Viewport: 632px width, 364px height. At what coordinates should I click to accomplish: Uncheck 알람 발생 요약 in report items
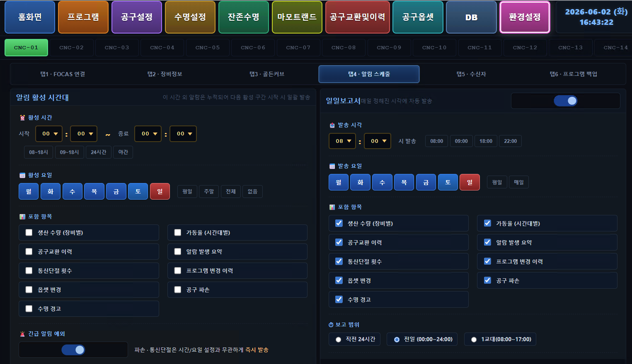click(x=487, y=242)
